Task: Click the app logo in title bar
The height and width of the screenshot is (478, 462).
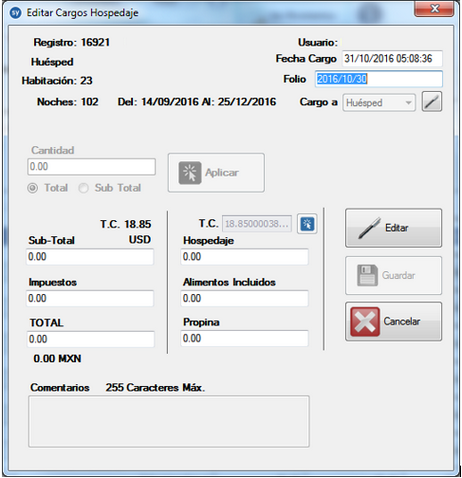Action: coord(15,13)
